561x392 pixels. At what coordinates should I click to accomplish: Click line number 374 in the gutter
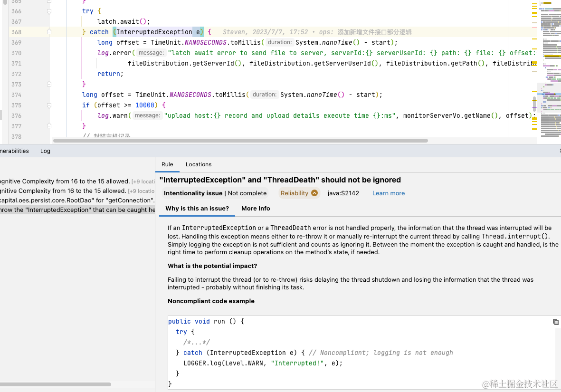tap(17, 95)
